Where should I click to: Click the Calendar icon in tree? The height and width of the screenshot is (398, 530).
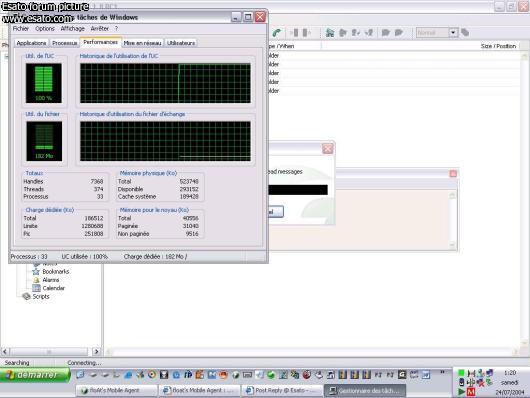tap(36, 288)
